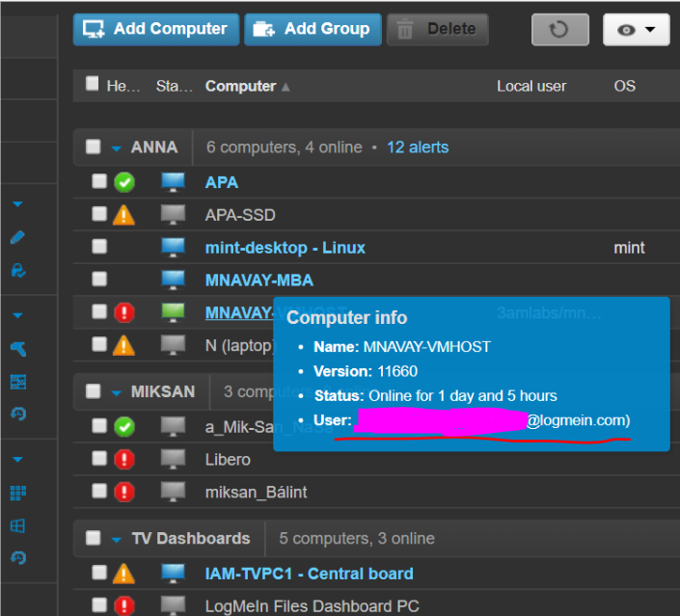Viewport: 680px width, 616px height.
Task: Click the sidebar user check icon
Action: (17, 271)
